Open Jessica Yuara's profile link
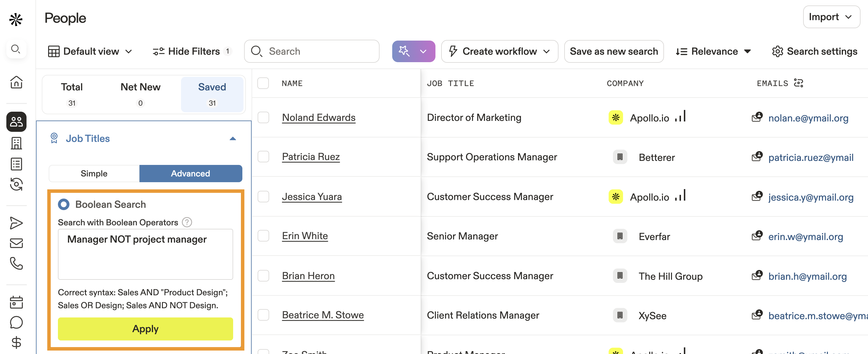Viewport: 868px width, 354px height. (312, 197)
